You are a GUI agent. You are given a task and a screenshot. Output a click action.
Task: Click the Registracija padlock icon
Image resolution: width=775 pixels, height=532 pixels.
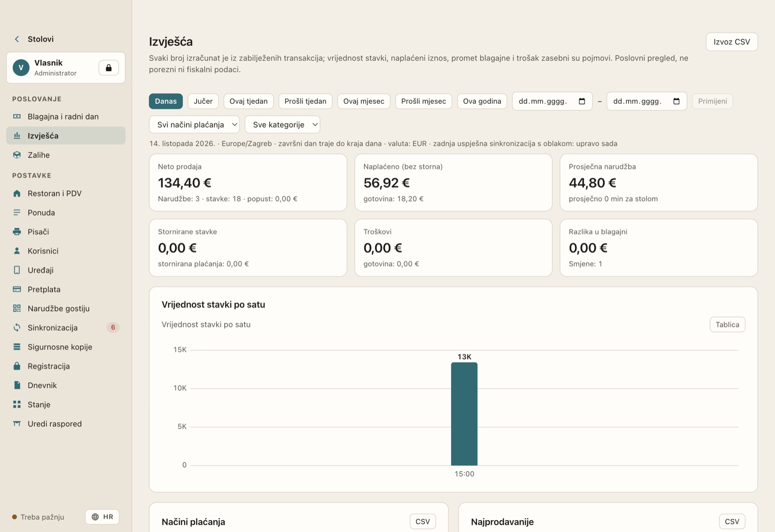[x=17, y=366]
